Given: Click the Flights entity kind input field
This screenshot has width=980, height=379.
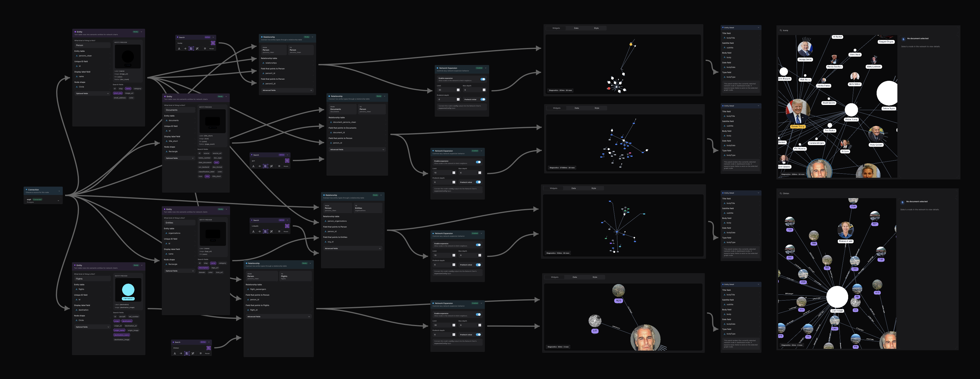Looking at the screenshot, I should pyautogui.click(x=92, y=279).
